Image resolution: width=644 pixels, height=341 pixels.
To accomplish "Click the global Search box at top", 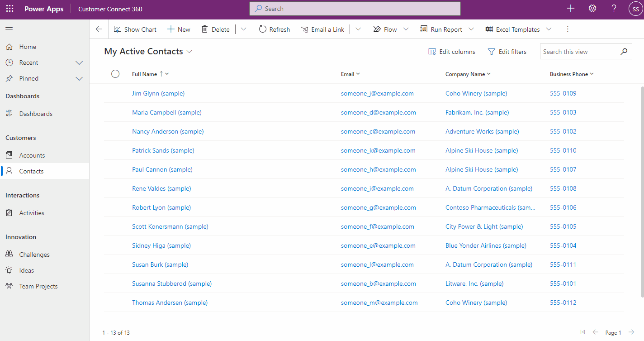I will click(355, 9).
